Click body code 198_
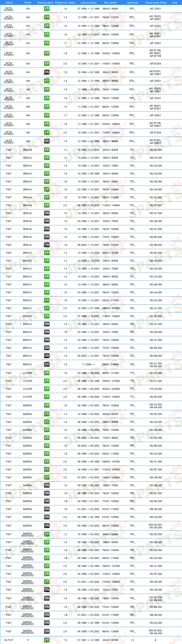Image resolution: width=182 pixels, height=644 pixels. click(x=132, y=364)
